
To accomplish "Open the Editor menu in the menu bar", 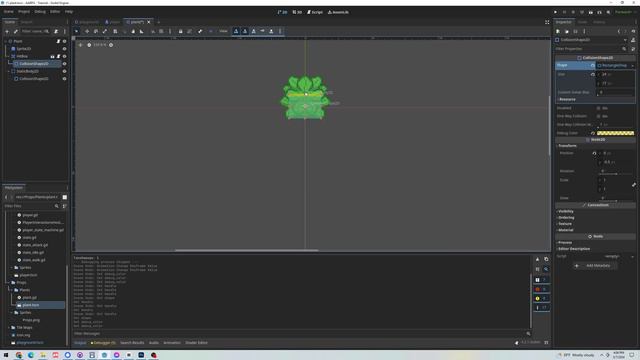I will [55, 12].
